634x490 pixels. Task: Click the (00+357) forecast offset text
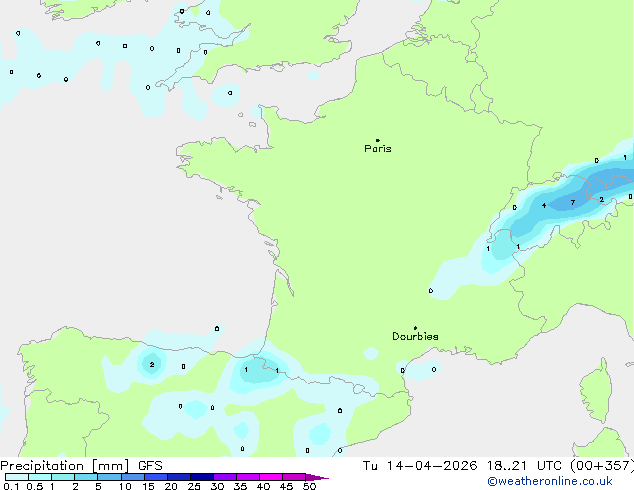click(x=602, y=466)
